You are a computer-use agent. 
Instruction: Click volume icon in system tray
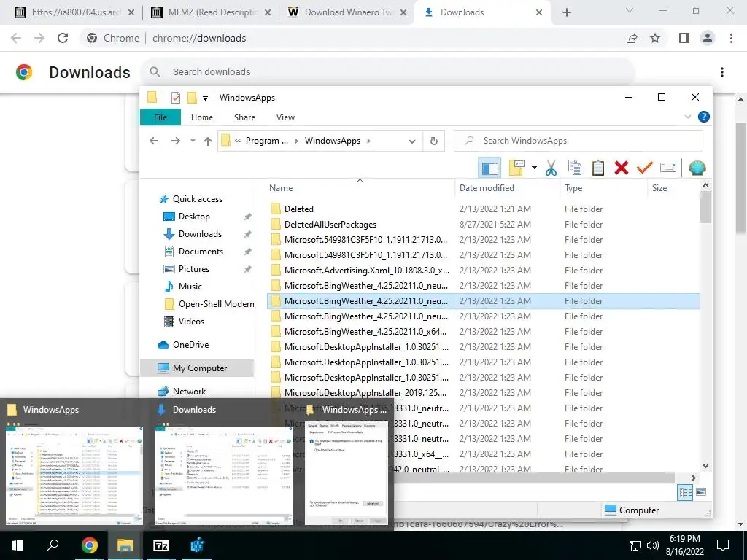pos(652,545)
